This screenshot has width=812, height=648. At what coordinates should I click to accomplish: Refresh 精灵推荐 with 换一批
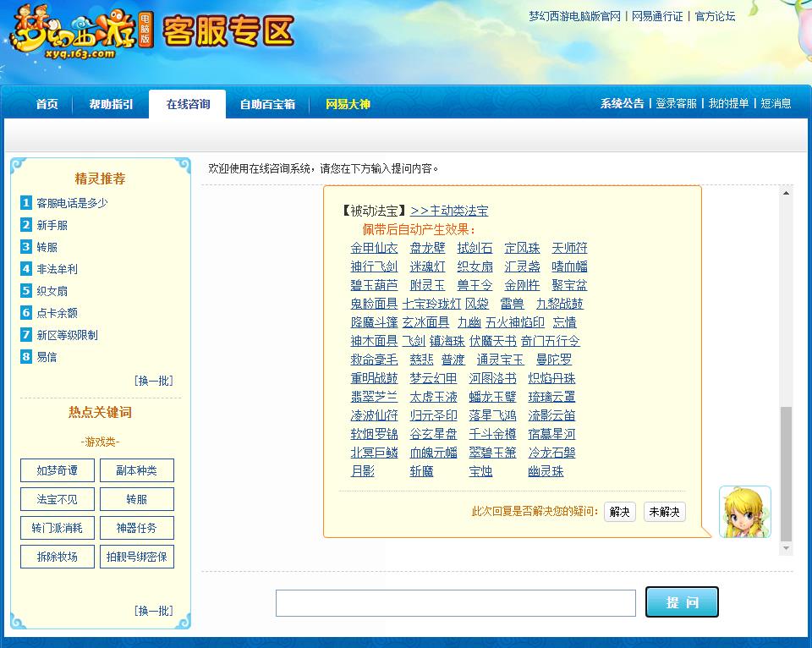click(x=153, y=381)
